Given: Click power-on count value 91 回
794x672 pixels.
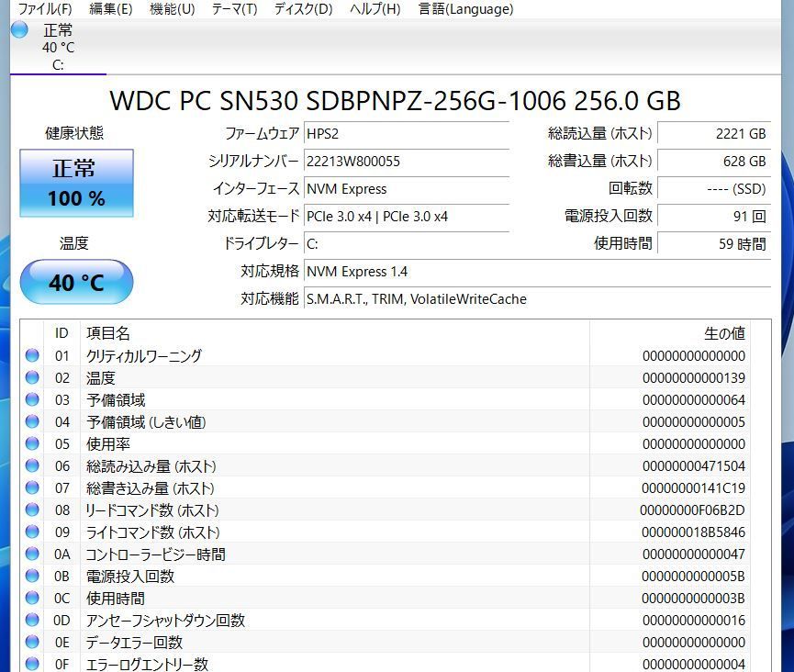Looking at the screenshot, I should click(714, 217).
